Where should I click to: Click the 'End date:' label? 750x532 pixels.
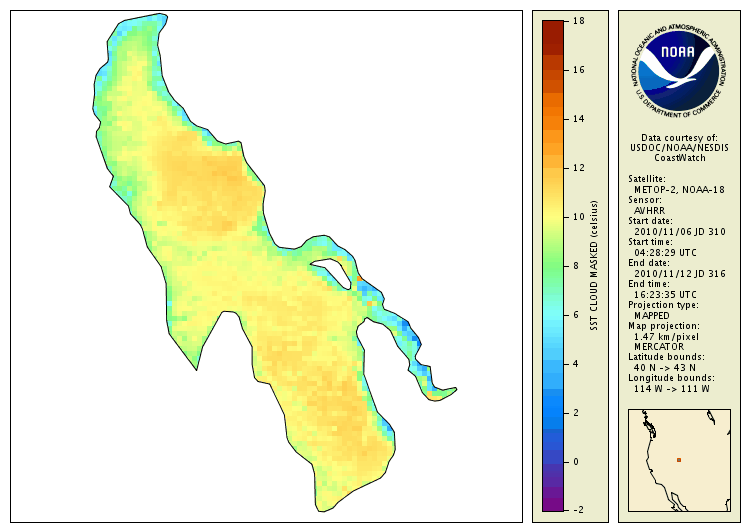[x=649, y=263]
